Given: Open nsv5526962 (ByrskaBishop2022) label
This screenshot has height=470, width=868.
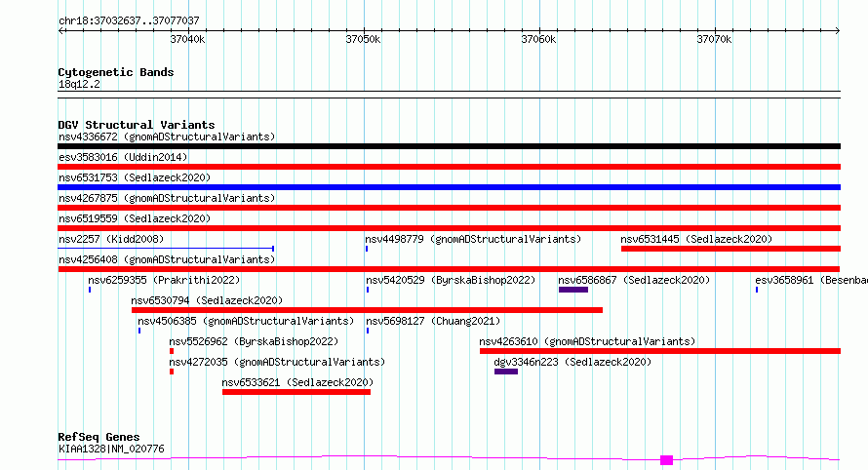Looking at the screenshot, I should [x=254, y=341].
